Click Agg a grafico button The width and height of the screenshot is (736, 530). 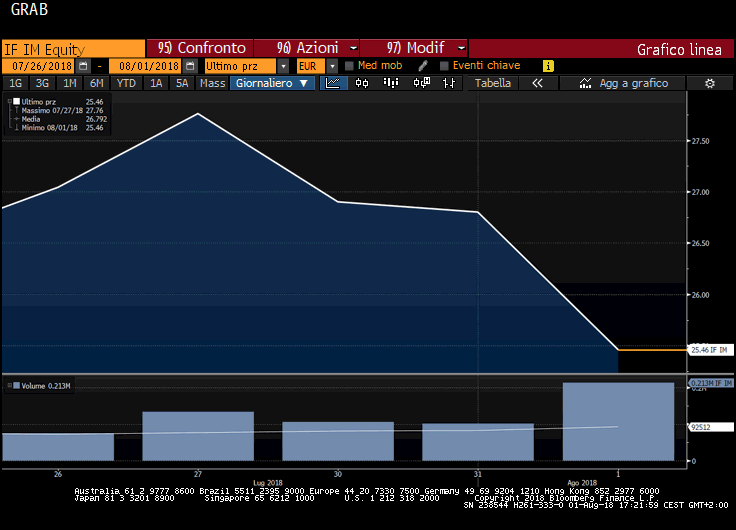point(623,83)
